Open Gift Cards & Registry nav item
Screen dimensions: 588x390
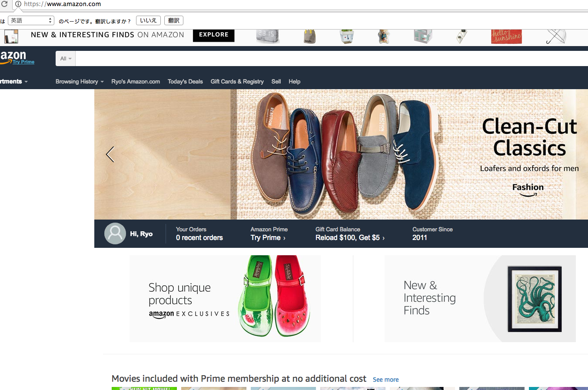[x=237, y=81]
